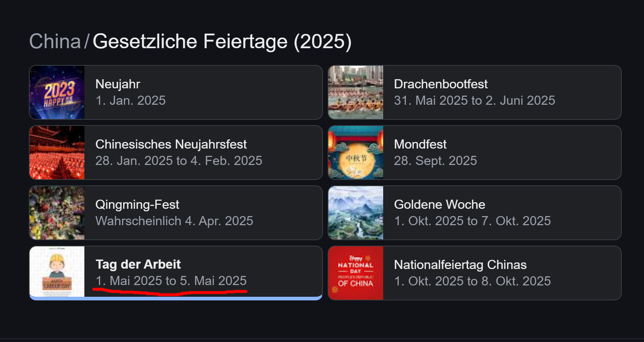The height and width of the screenshot is (342, 644).
Task: Click the Neujahr 2023 thumbnail image
Action: (x=57, y=92)
